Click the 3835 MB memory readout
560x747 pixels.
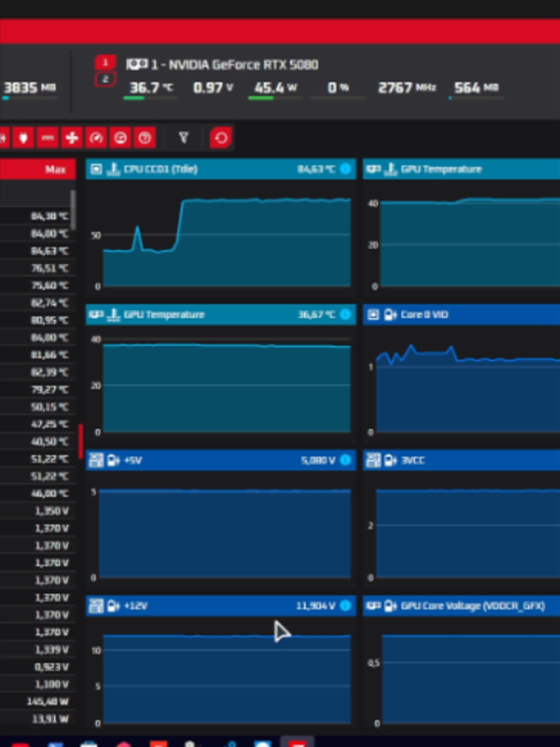point(30,88)
